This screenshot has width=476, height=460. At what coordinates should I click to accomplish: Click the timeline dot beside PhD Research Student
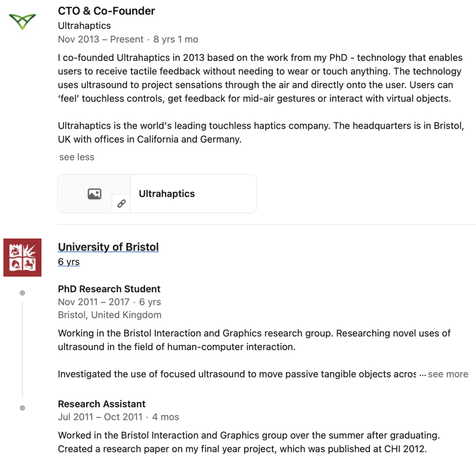click(x=22, y=293)
